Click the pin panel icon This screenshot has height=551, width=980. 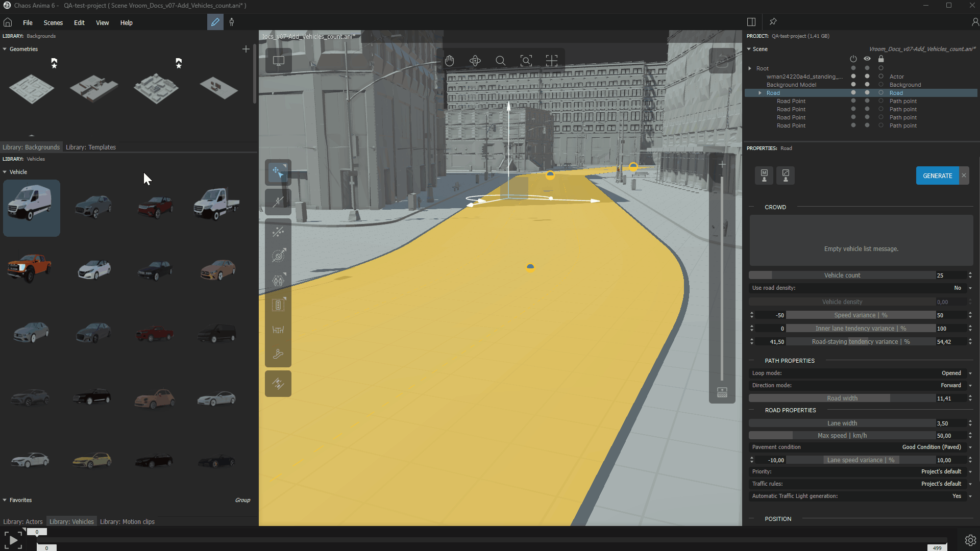coord(773,22)
